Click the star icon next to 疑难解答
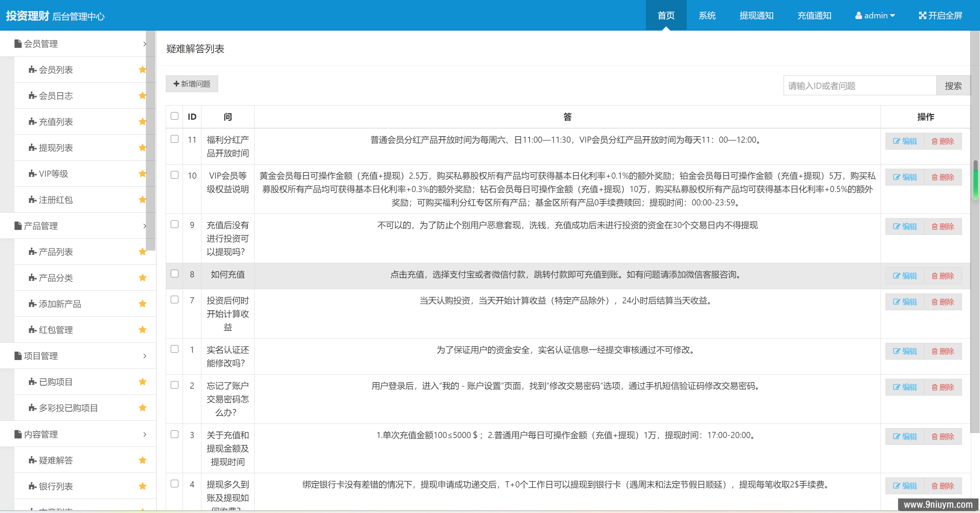 pos(142,460)
